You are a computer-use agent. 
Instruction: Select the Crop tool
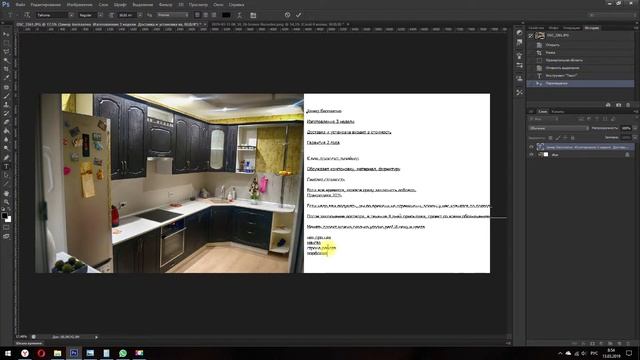point(6,69)
